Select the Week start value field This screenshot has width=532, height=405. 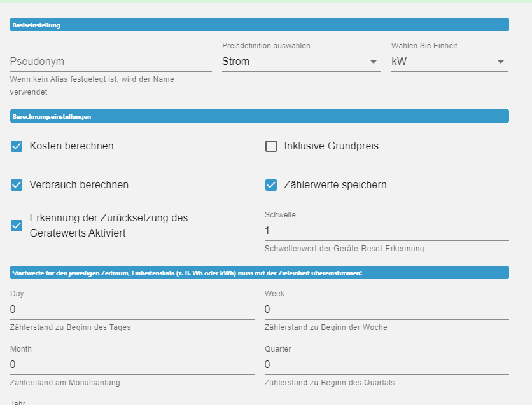coord(386,309)
